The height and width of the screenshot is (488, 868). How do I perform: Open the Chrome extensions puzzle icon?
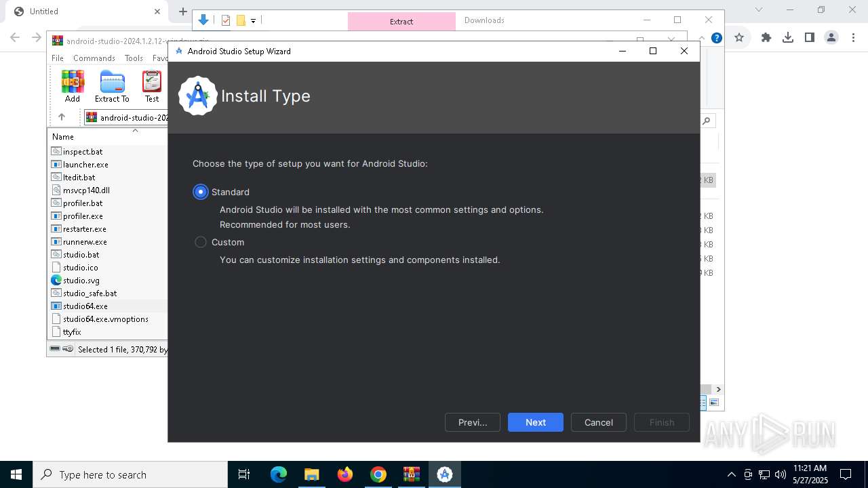(x=766, y=38)
